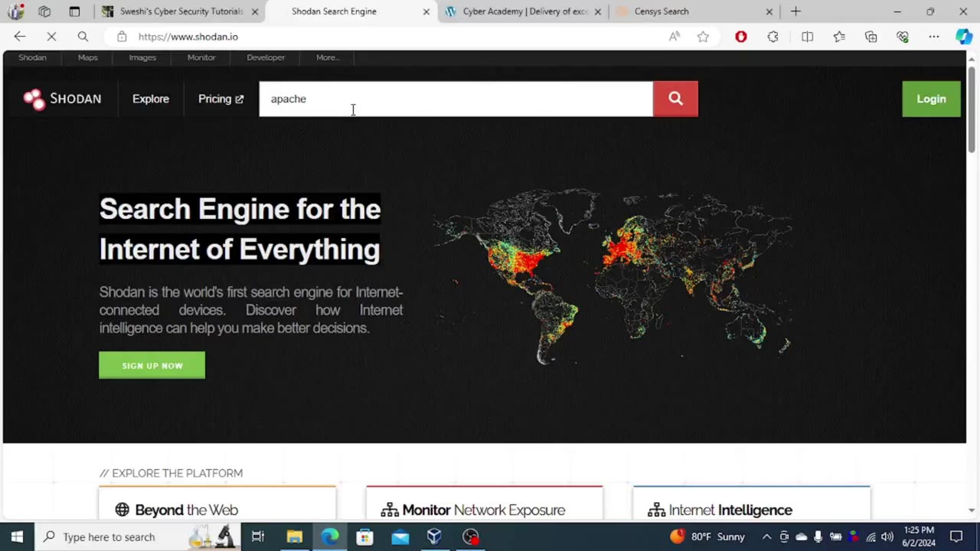Open Developer in Shodan top navigation
This screenshot has width=980, height=551.
click(x=266, y=57)
